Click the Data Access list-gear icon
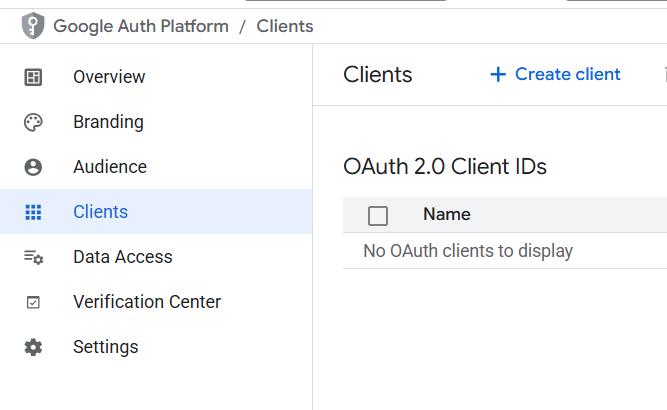The image size is (667, 410). point(33,257)
